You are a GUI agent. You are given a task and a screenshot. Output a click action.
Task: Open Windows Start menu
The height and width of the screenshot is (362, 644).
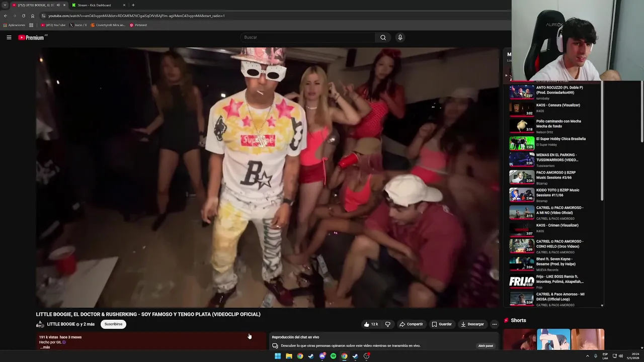[278, 356]
